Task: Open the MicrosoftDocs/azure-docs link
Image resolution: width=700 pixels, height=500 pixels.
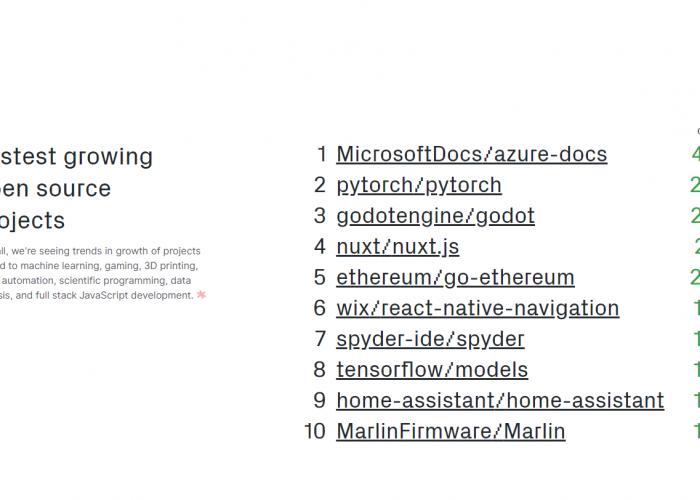Action: pyautogui.click(x=471, y=154)
